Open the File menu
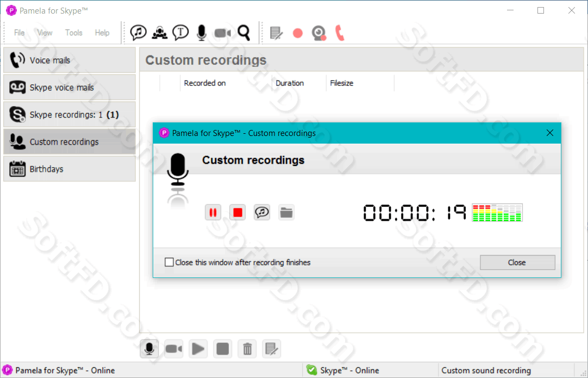This screenshot has width=588, height=378. pos(19,33)
